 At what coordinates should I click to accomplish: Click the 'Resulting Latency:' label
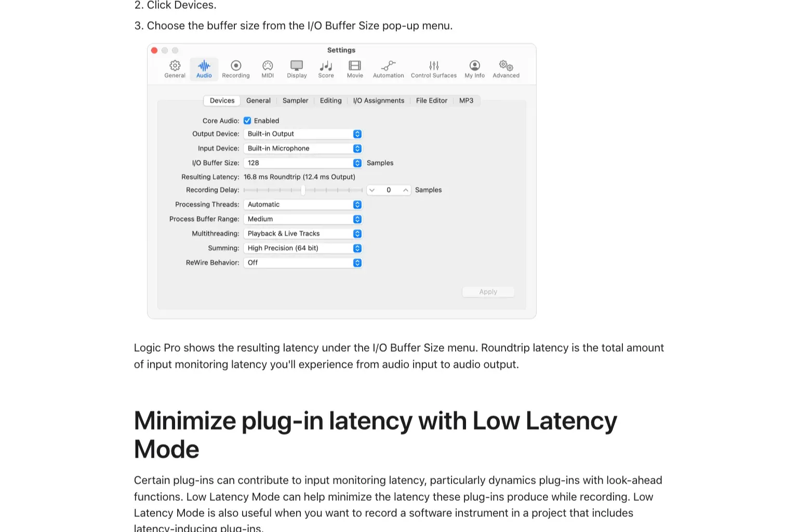point(210,177)
